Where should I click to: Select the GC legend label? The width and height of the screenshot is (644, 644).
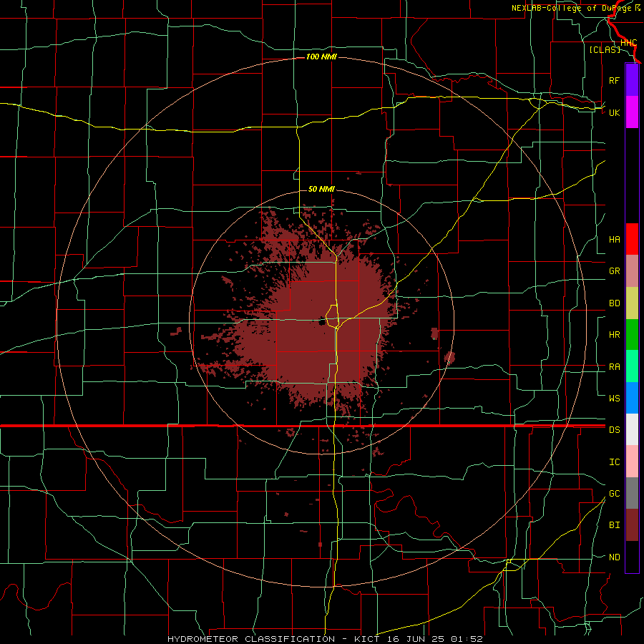[615, 494]
